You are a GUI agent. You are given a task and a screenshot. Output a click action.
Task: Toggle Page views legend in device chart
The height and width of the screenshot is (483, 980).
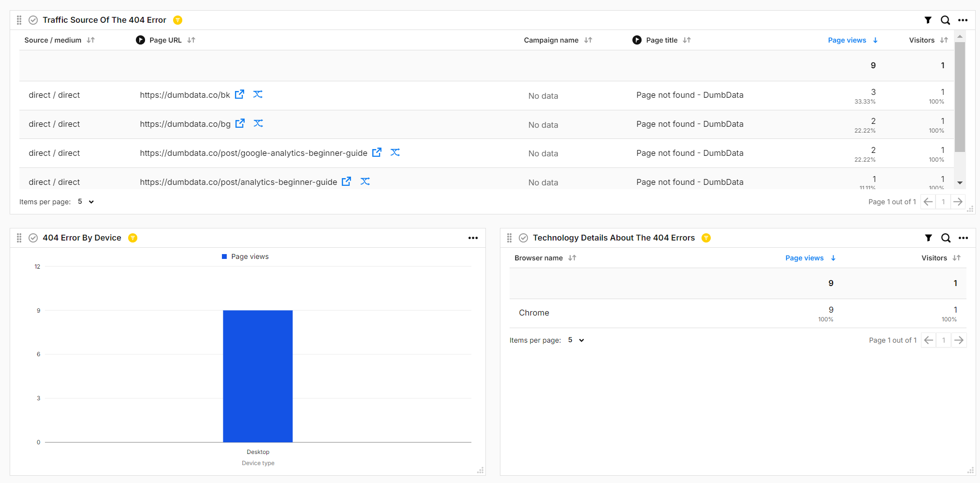coord(245,257)
